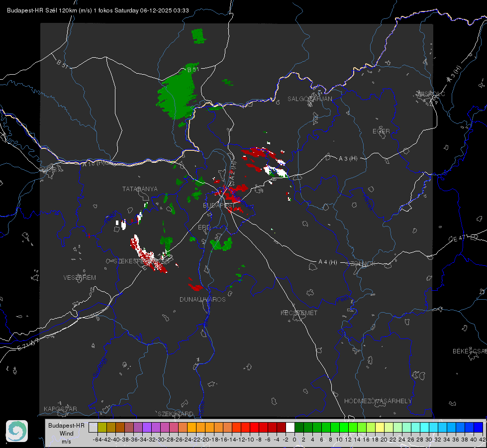Click the 'A 4 (H)' road label
Viewport: 487px width, 448px height.
(328, 262)
